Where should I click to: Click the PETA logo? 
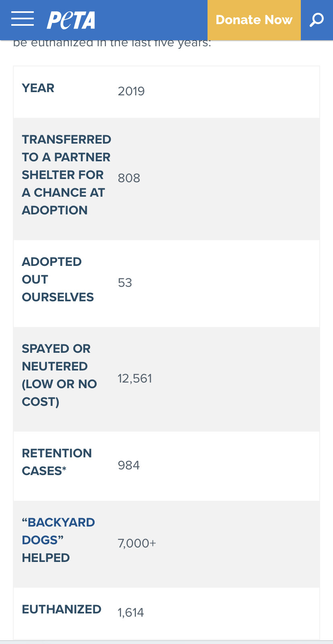[x=71, y=20]
